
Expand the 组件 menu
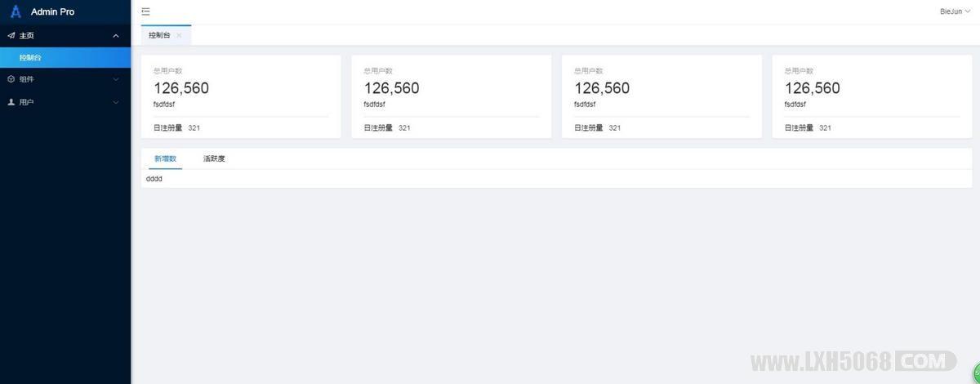(65, 79)
